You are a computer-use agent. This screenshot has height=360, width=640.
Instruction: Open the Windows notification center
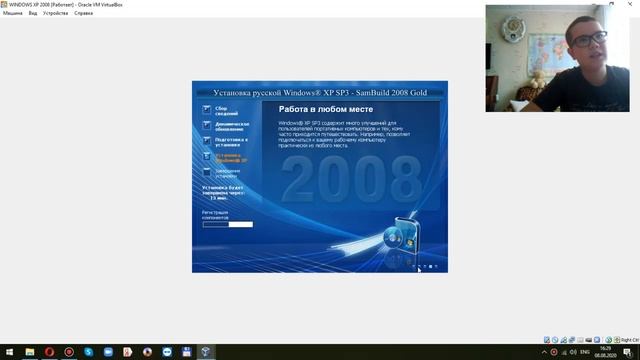628,353
